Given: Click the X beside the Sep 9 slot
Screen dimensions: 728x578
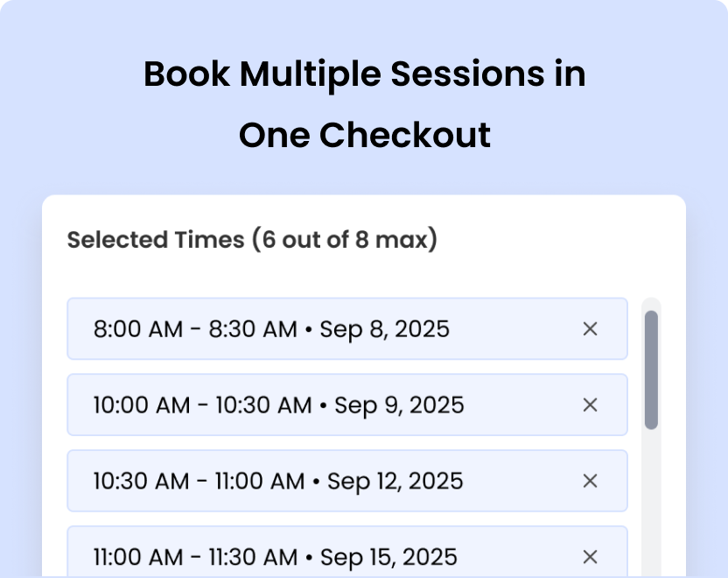Looking at the screenshot, I should [x=590, y=405].
